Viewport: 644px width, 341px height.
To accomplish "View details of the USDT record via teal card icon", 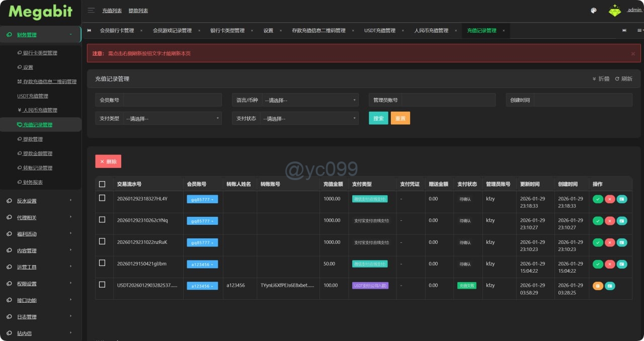I will pyautogui.click(x=610, y=286).
